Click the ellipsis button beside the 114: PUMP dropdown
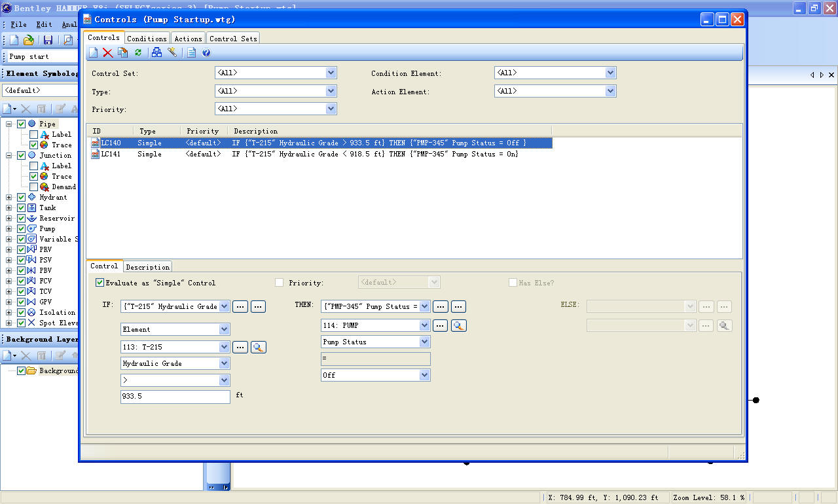 click(x=440, y=325)
